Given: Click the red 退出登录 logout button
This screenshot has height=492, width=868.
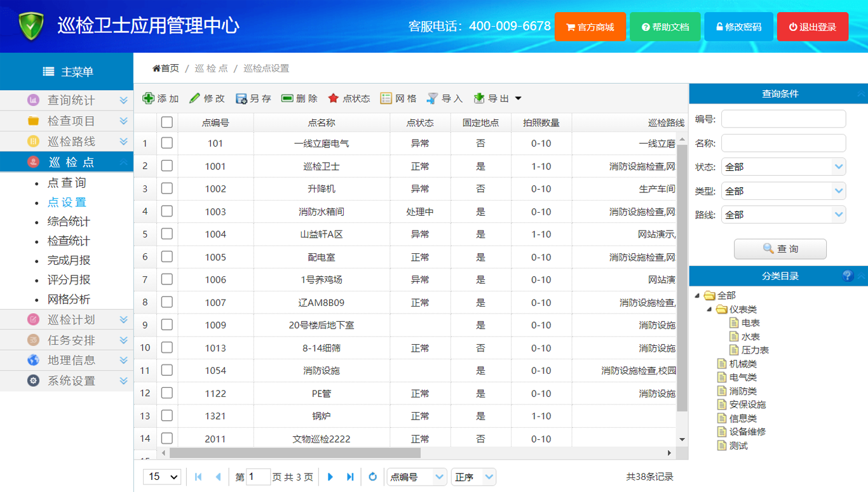Looking at the screenshot, I should (812, 27).
